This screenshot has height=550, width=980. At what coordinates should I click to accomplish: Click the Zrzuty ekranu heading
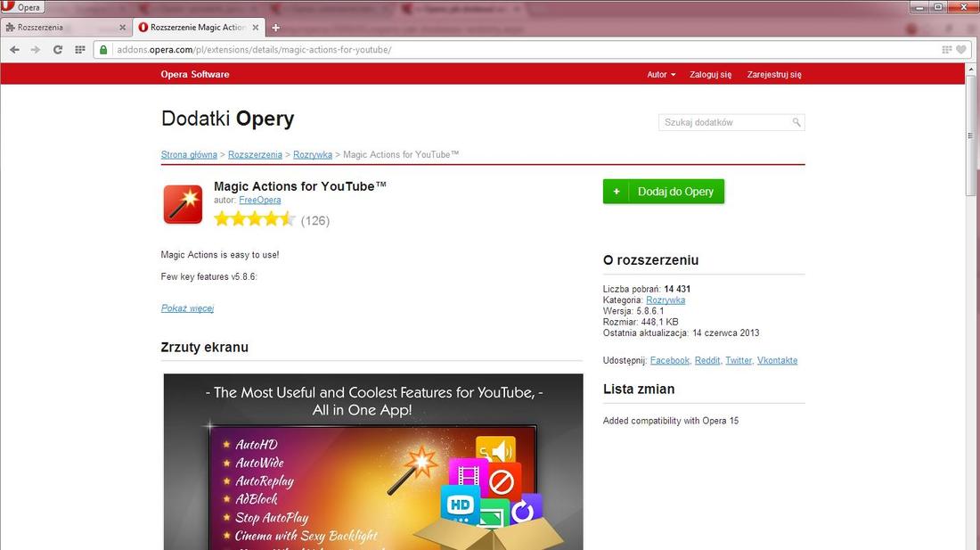click(204, 348)
